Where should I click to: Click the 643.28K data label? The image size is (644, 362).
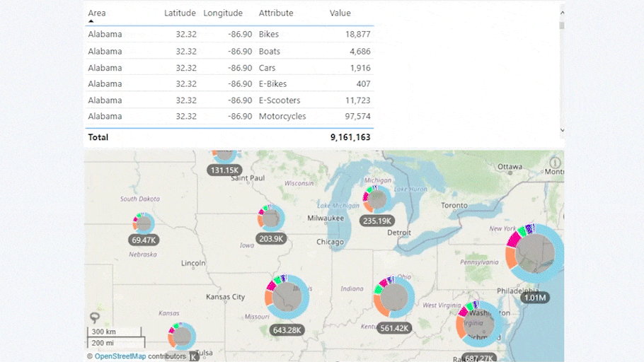(x=287, y=330)
